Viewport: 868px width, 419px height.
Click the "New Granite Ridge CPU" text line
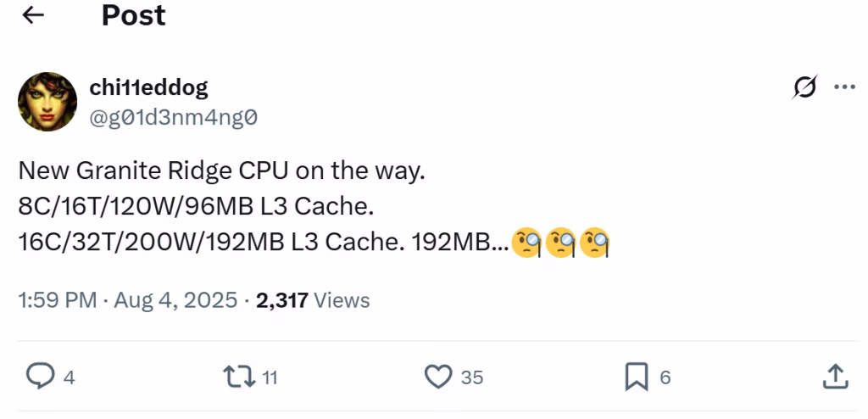(220, 171)
